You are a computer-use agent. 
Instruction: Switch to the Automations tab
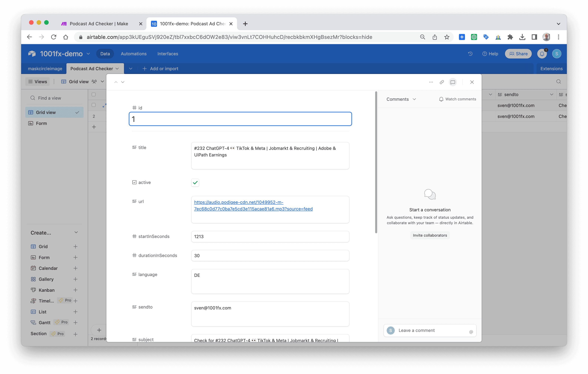(134, 54)
